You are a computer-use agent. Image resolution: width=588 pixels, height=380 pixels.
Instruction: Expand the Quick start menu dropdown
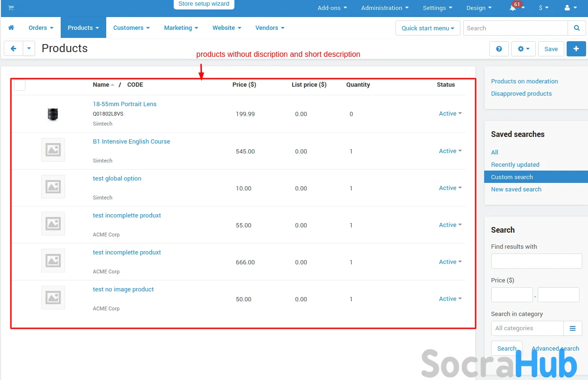(x=428, y=28)
